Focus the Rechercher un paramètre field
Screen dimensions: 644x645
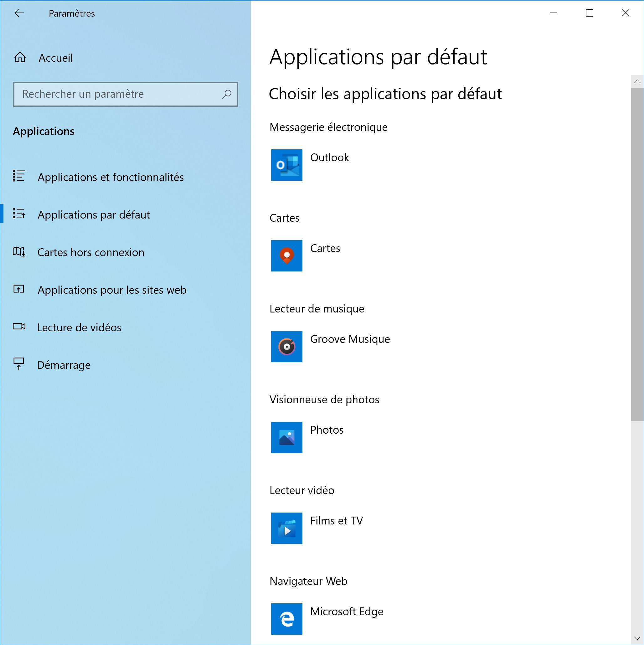[x=126, y=95]
